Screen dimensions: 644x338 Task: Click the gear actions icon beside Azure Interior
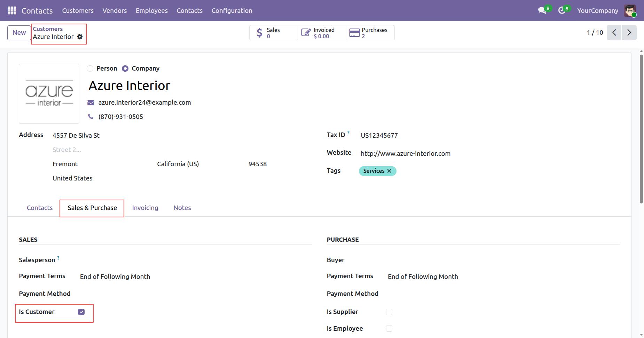click(80, 37)
